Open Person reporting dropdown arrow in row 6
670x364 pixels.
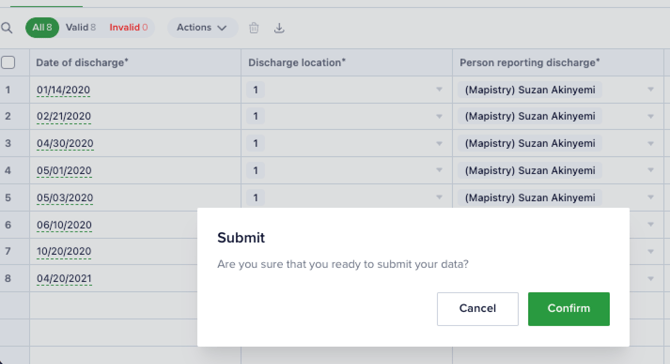pos(650,224)
